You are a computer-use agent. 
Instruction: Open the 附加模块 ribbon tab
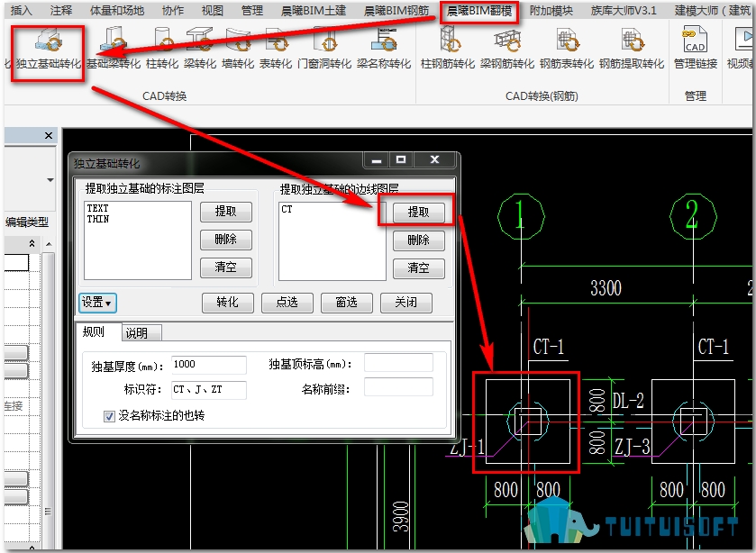click(x=551, y=11)
